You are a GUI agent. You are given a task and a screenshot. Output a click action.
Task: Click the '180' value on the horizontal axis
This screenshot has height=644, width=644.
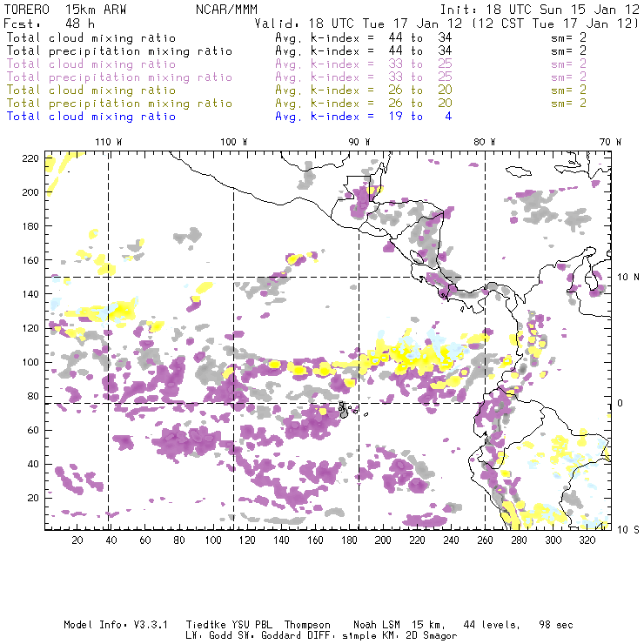[x=349, y=540]
